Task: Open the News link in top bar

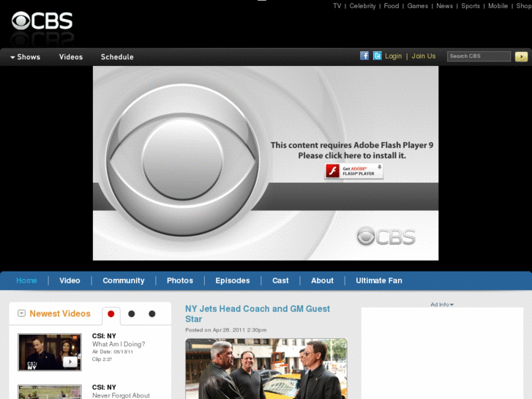Action: 444,6
